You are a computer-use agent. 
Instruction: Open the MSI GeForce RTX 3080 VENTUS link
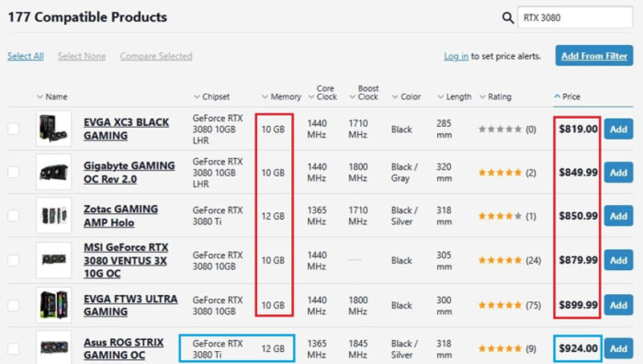126,260
